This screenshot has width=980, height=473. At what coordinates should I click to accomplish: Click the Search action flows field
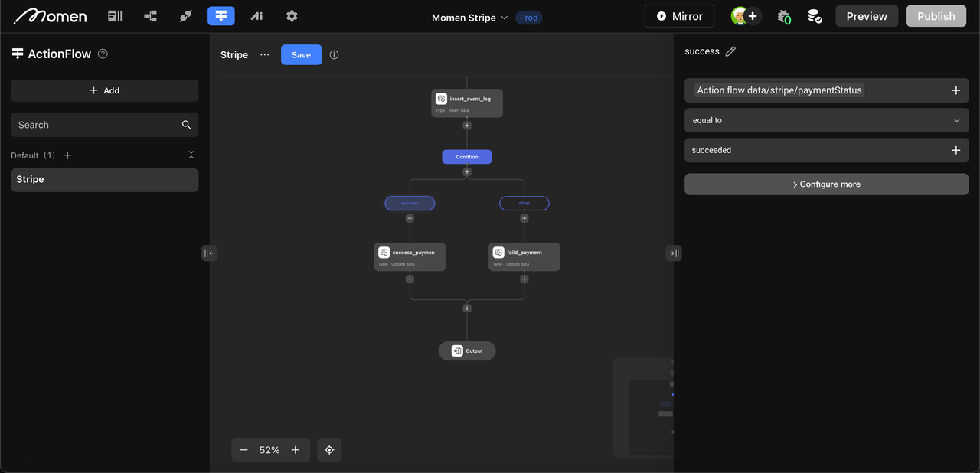[x=96, y=125]
